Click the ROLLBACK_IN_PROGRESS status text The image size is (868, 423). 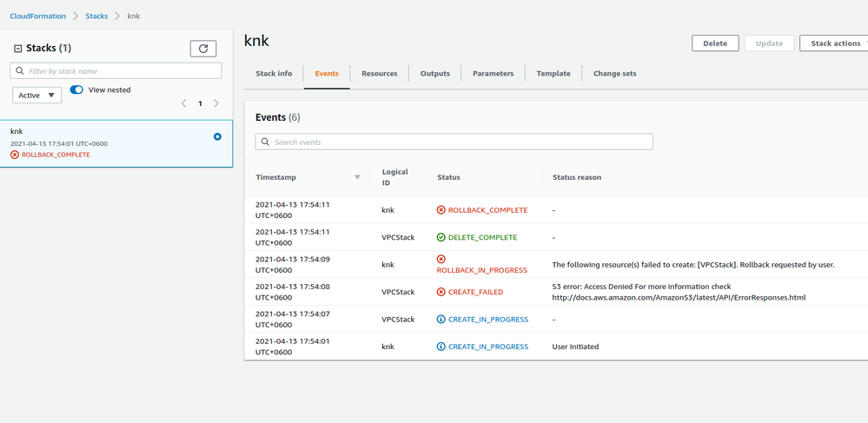coord(481,270)
